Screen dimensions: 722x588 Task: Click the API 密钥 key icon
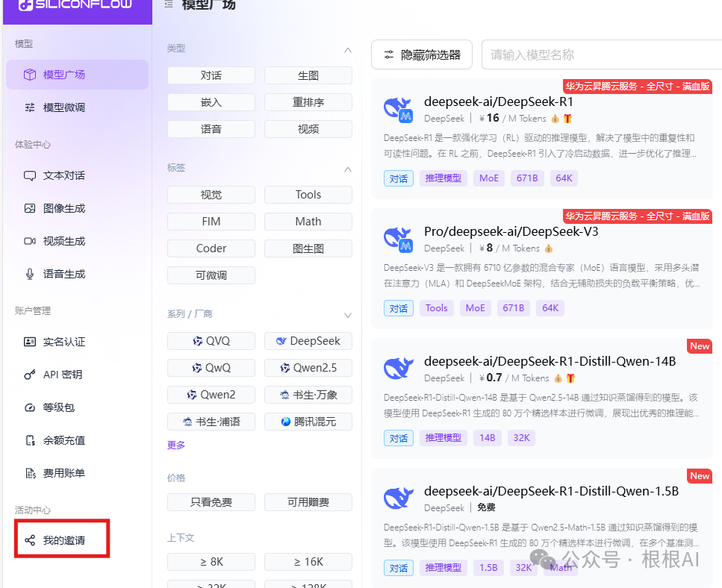(30, 375)
